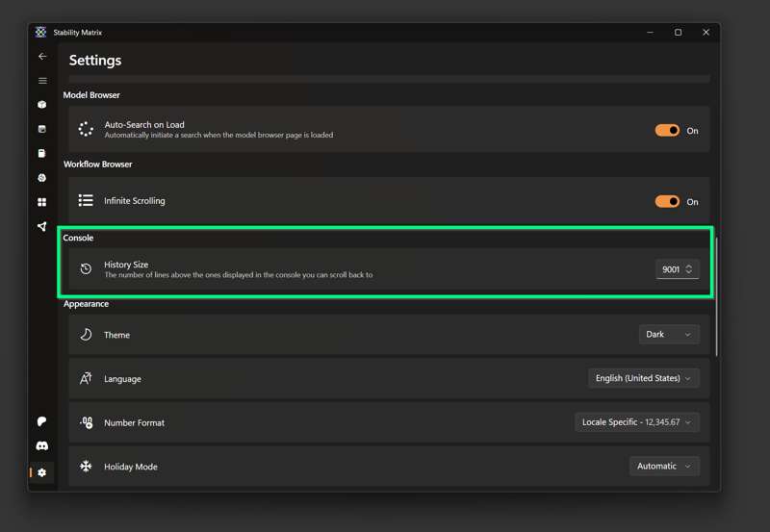This screenshot has height=532, width=770.
Task: Expand the hamburger navigation menu
Action: pos(41,81)
